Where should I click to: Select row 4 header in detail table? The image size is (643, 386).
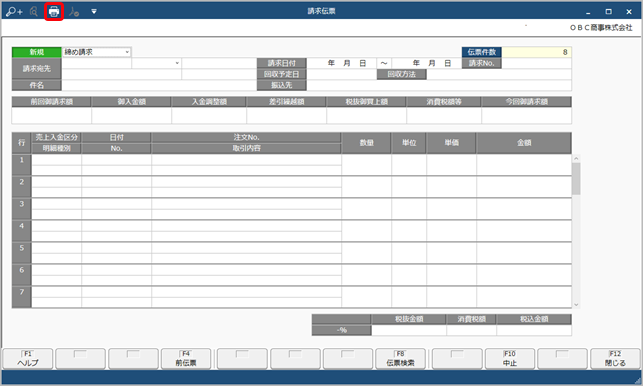pyautogui.click(x=22, y=231)
